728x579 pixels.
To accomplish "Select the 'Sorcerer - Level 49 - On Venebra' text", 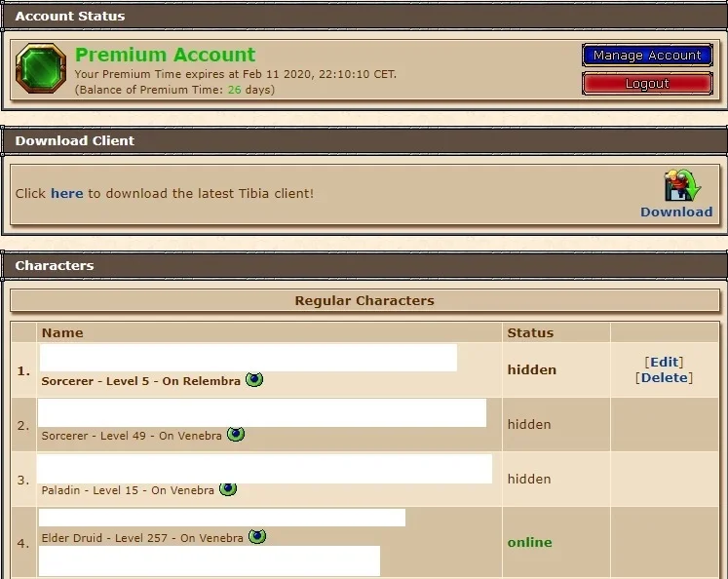I will click(x=132, y=436).
